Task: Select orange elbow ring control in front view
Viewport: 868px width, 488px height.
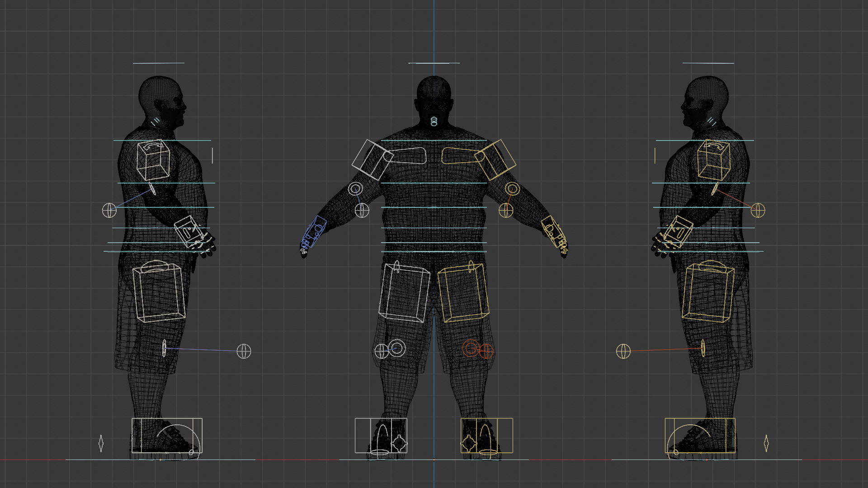Action: tap(512, 188)
